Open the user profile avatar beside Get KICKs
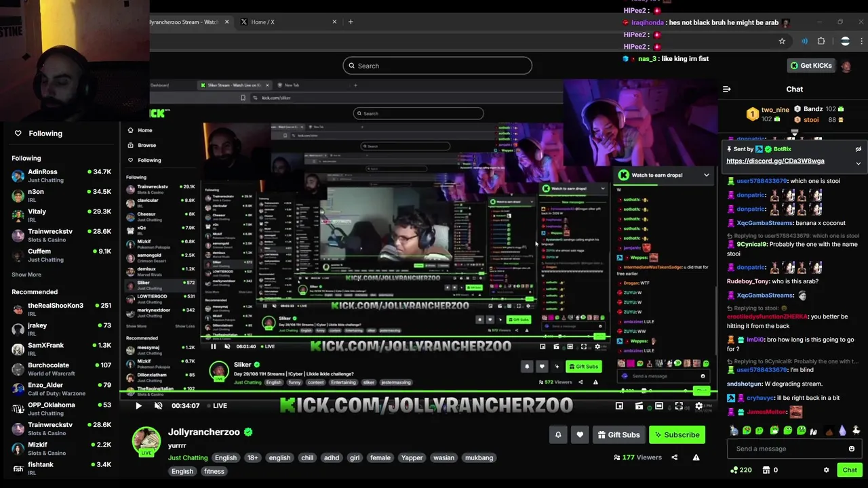 [x=846, y=66]
